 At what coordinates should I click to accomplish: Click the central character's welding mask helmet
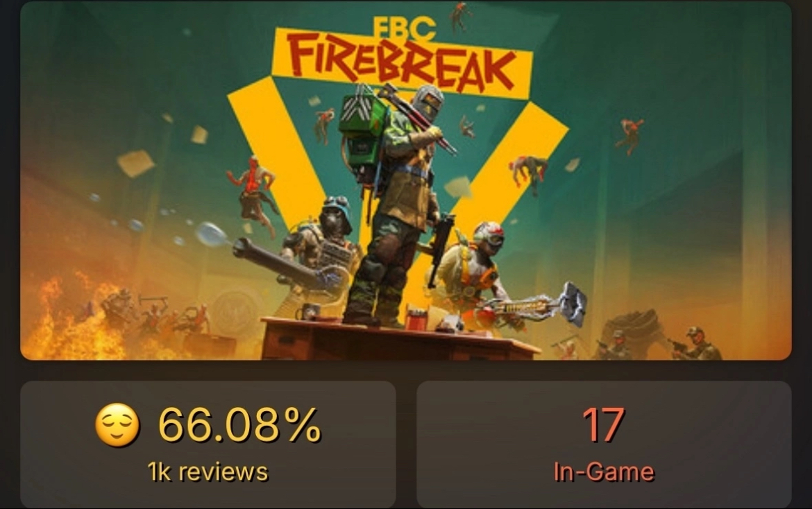tap(428, 103)
